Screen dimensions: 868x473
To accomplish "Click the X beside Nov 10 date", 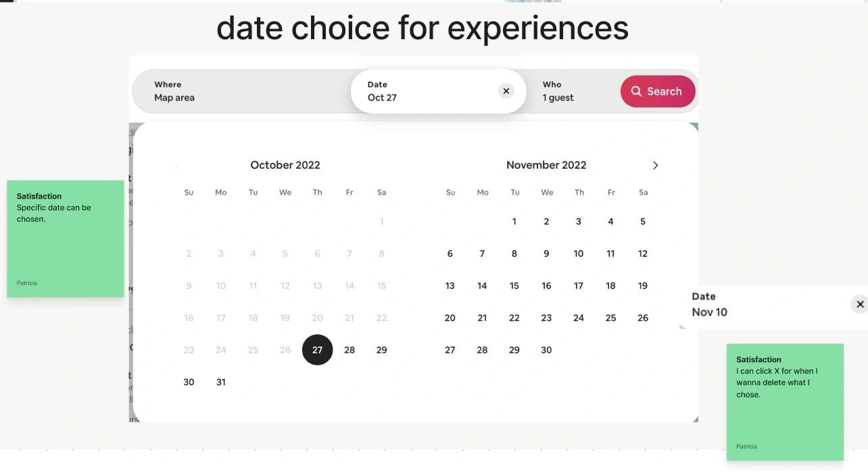I will click(860, 304).
